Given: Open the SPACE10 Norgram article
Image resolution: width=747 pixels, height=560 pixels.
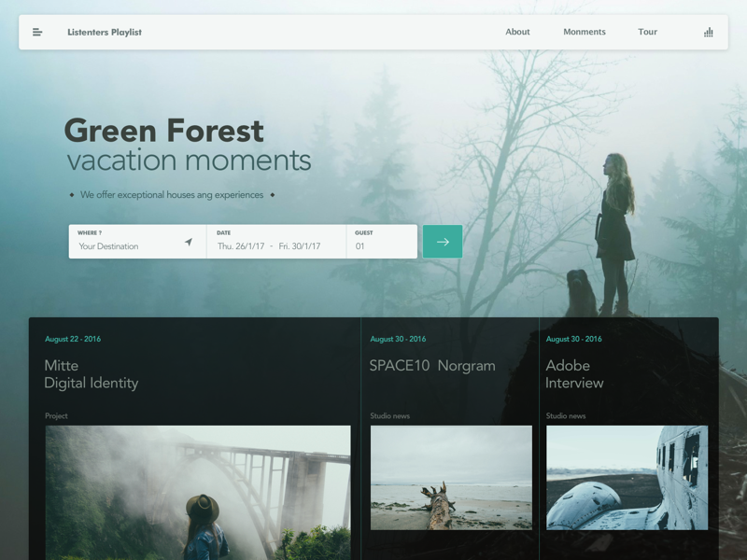Looking at the screenshot, I should coord(432,366).
